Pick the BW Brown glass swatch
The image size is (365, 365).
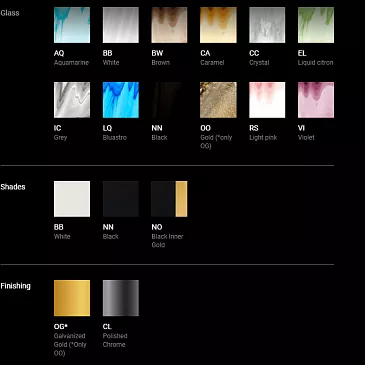(x=169, y=25)
